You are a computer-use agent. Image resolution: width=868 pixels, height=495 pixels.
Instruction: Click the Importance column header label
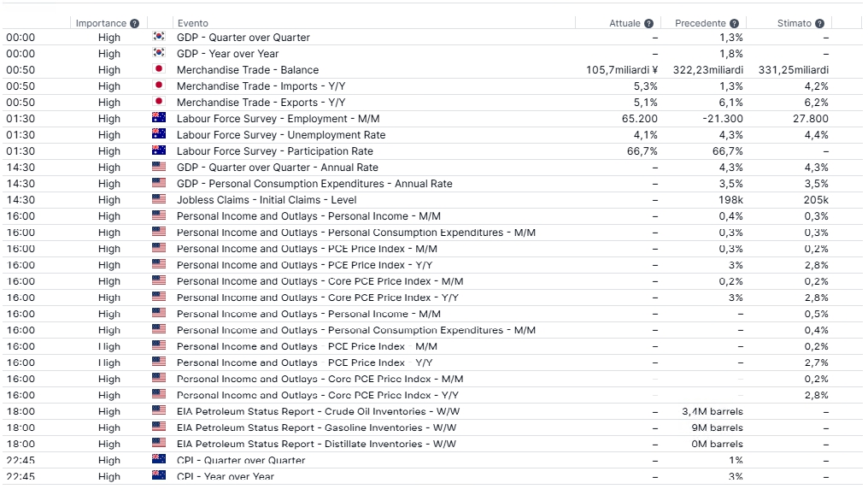point(101,24)
